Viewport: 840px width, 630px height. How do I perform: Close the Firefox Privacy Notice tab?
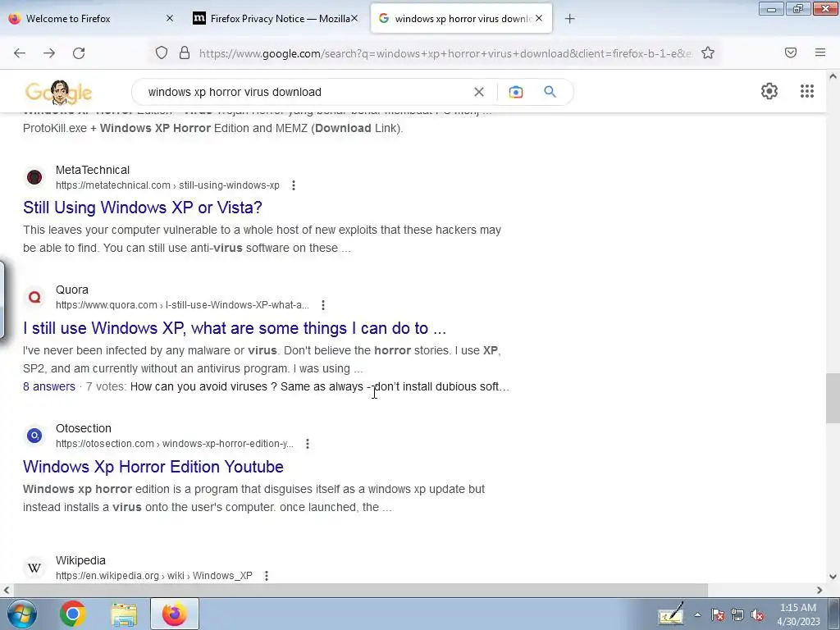tap(354, 18)
